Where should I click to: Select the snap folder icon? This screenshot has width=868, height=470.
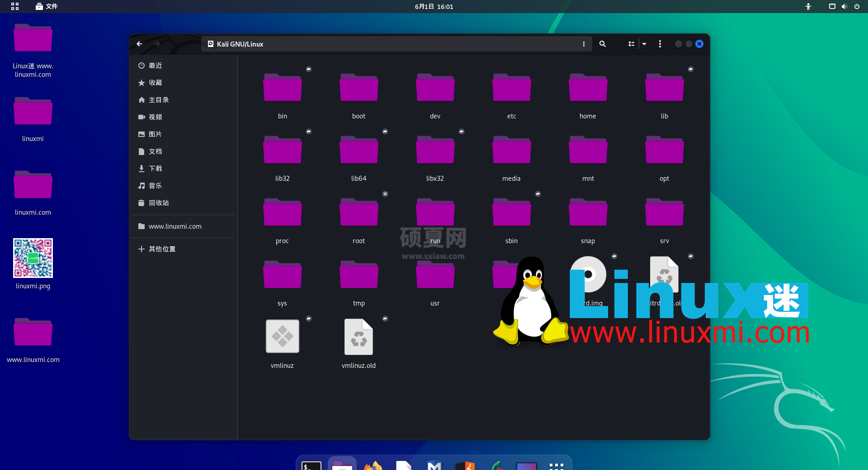coord(588,212)
